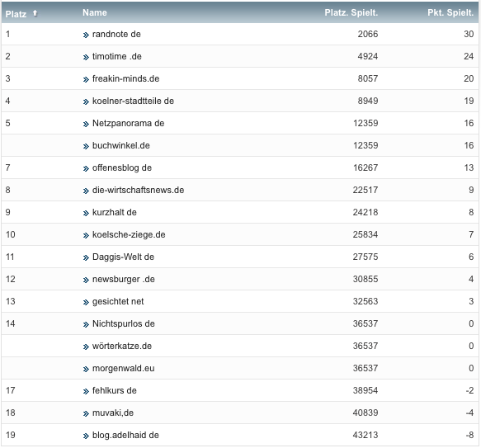
Task: Click the arrow icon before Nichtspurlos de
Action: coord(86,324)
